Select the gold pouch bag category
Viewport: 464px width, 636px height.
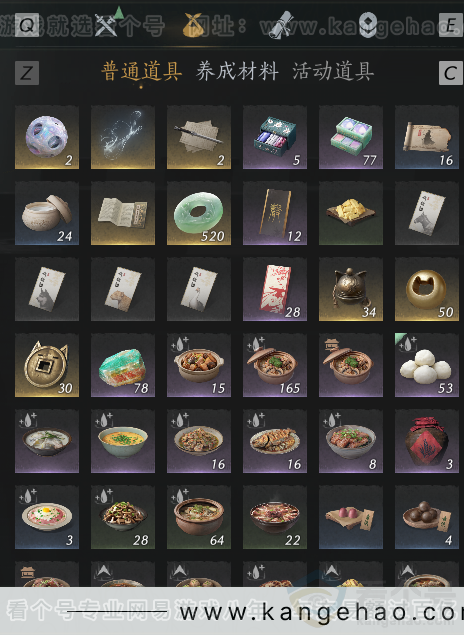(194, 25)
